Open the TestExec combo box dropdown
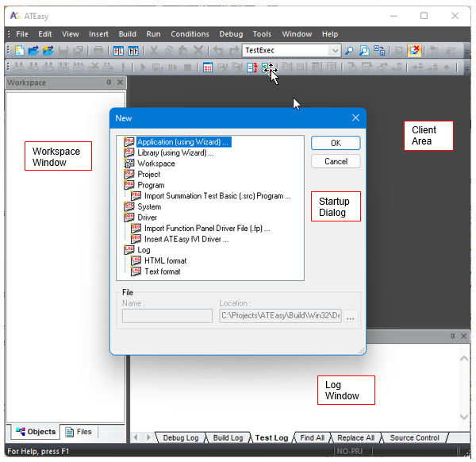 [335, 50]
